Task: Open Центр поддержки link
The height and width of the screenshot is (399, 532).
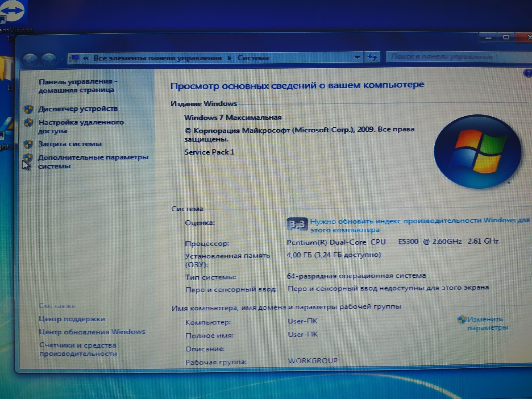Action: tap(72, 319)
